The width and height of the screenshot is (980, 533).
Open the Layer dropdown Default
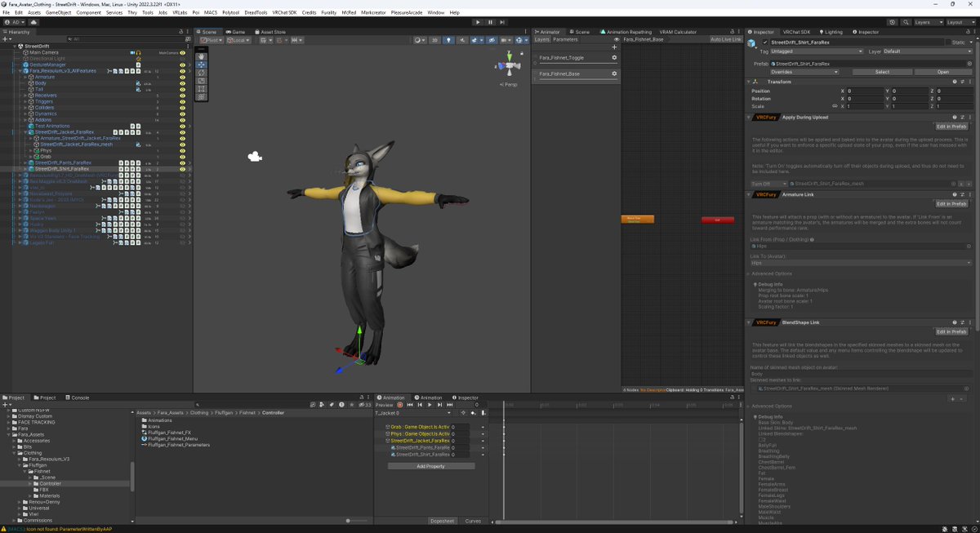(927, 51)
